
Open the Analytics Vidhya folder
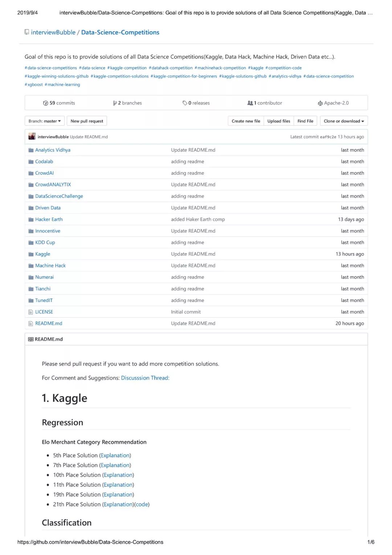click(53, 150)
